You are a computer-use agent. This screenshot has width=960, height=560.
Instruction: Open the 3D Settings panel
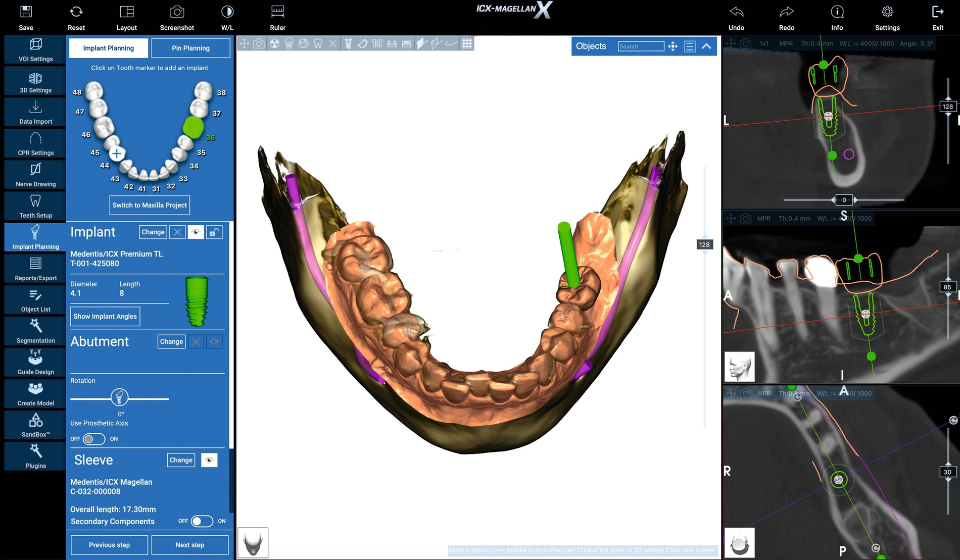click(x=35, y=82)
